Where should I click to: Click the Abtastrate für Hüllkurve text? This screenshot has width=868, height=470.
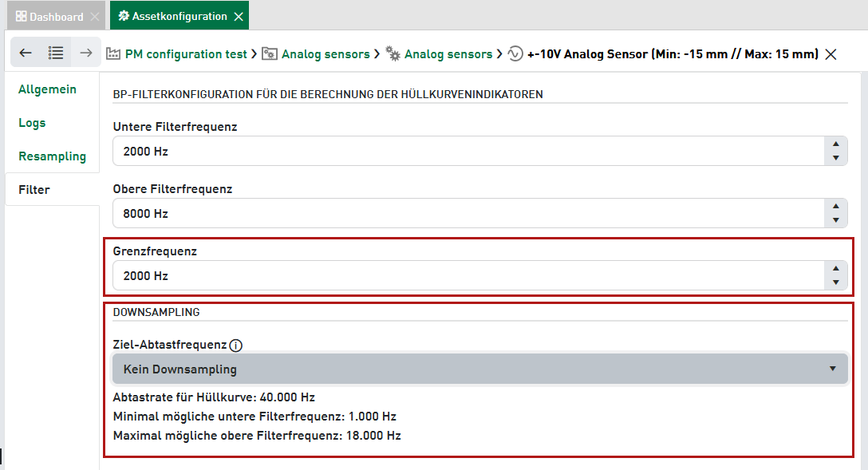click(214, 397)
